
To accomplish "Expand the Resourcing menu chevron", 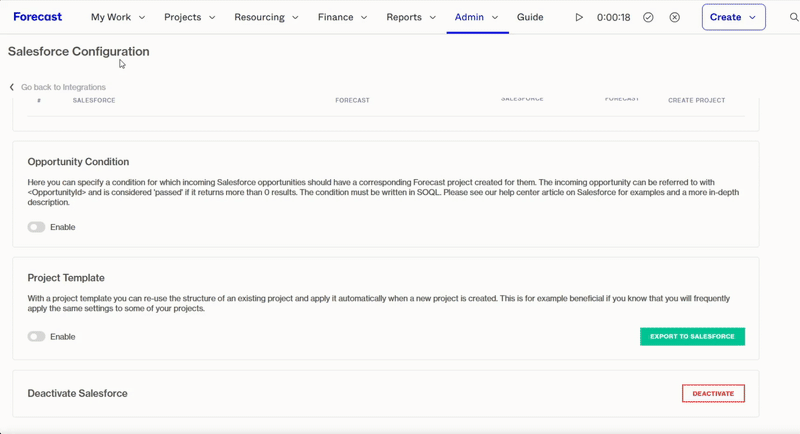I will pyautogui.click(x=295, y=17).
